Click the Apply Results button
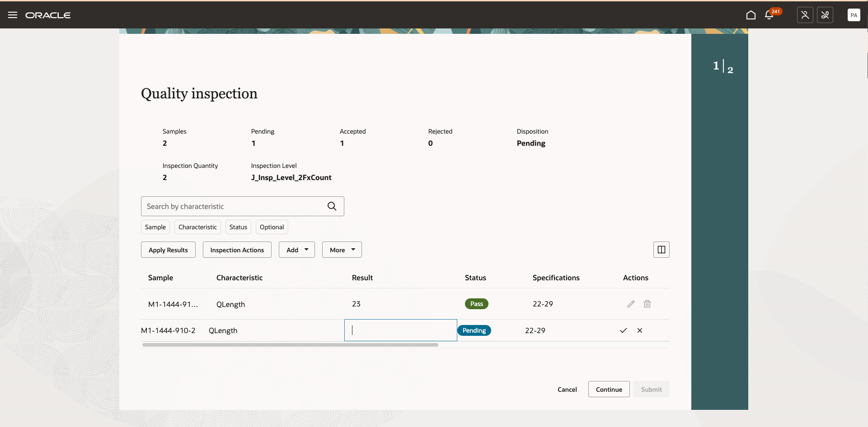 point(168,250)
